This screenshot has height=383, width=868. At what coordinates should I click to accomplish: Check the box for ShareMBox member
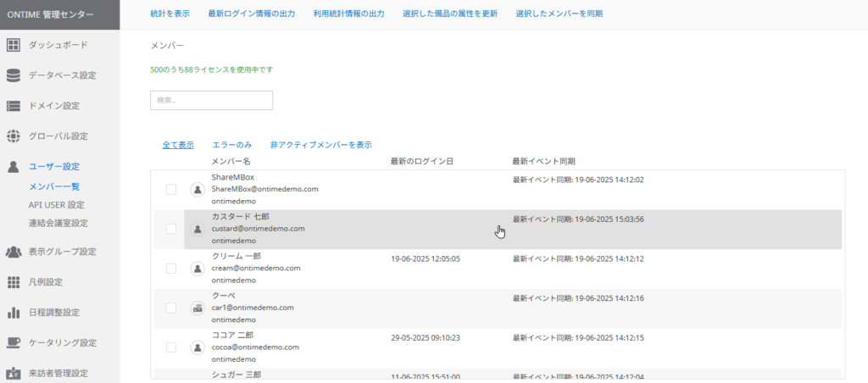(171, 189)
